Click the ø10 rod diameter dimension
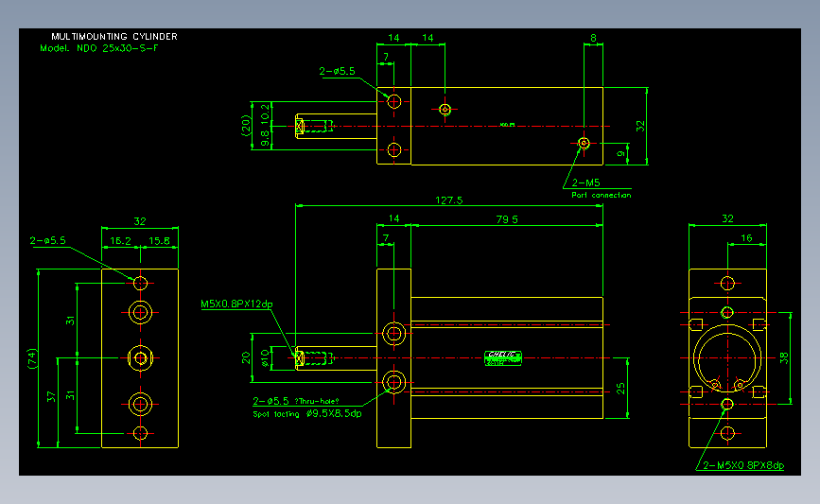 (265, 358)
